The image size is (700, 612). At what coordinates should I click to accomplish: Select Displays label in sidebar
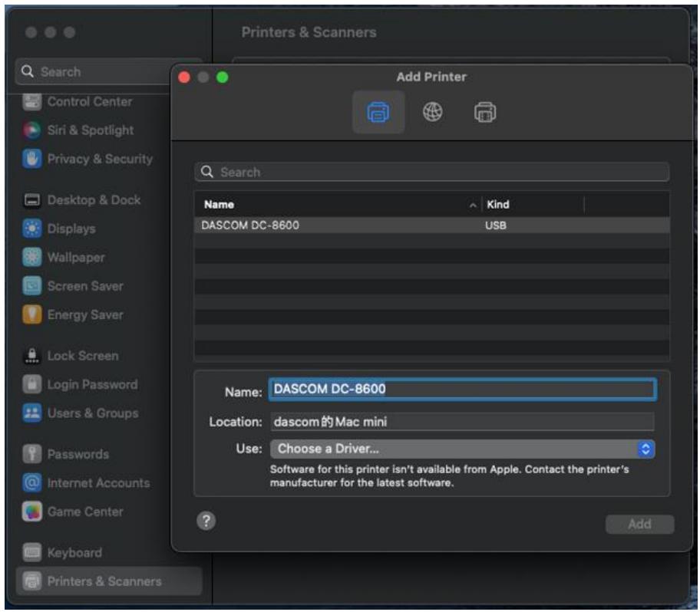71,229
